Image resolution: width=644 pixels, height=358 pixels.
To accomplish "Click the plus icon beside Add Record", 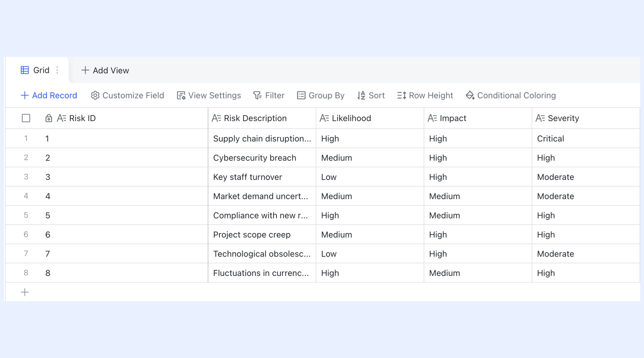I will 24,95.
